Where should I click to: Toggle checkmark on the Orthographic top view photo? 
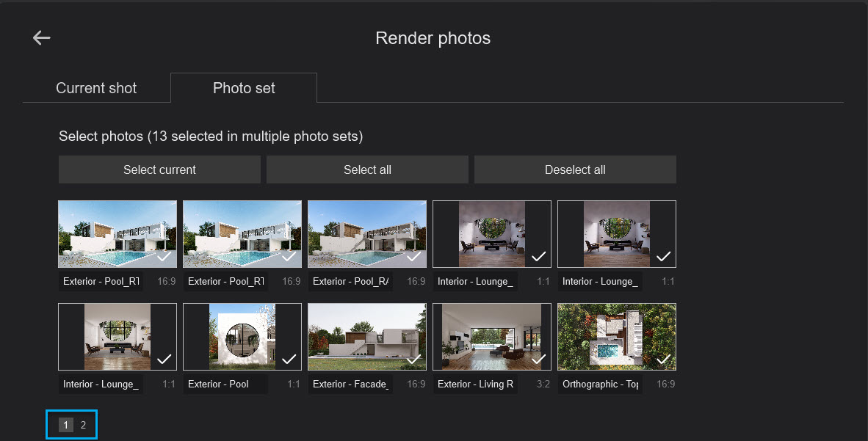664,359
